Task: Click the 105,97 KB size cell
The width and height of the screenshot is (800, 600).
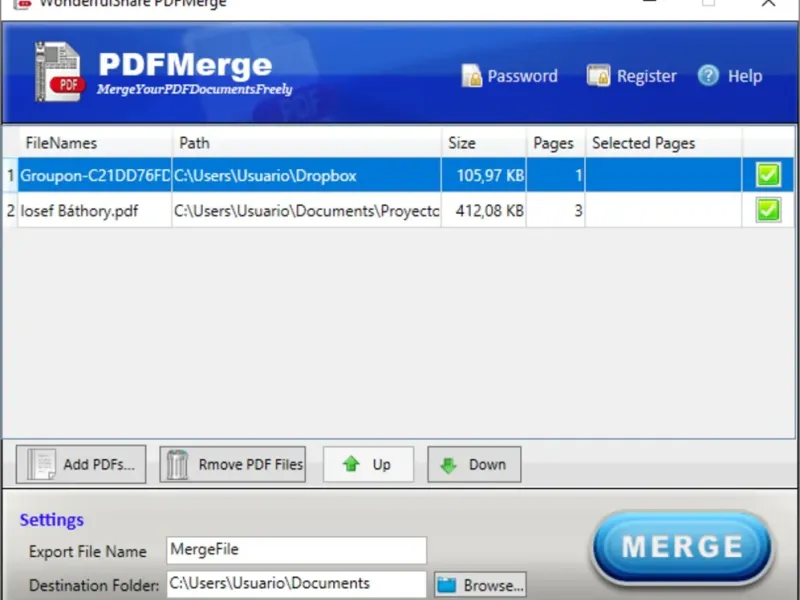Action: pos(484,176)
